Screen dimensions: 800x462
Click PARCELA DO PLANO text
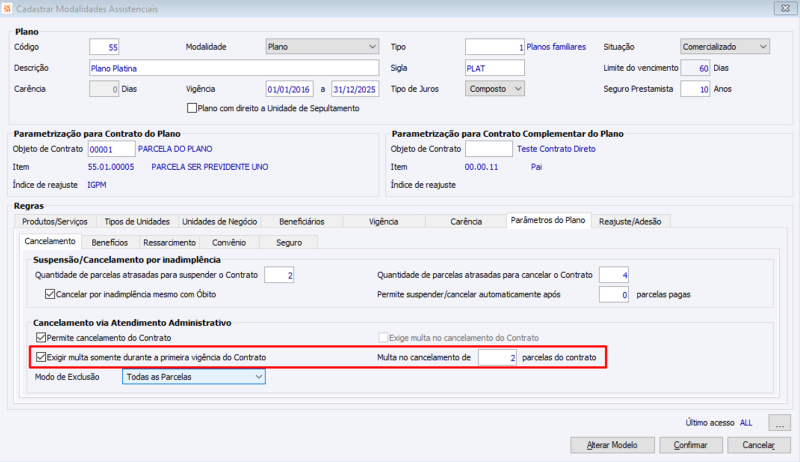pos(175,149)
